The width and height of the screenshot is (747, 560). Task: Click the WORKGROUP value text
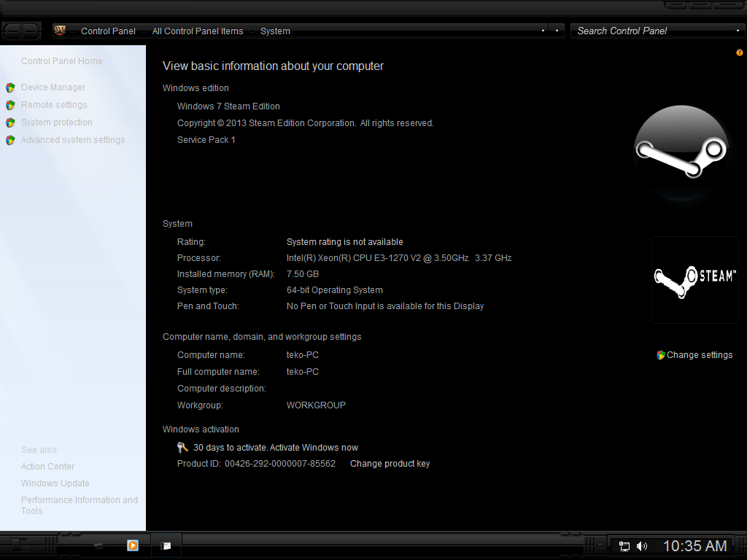pyautogui.click(x=316, y=405)
